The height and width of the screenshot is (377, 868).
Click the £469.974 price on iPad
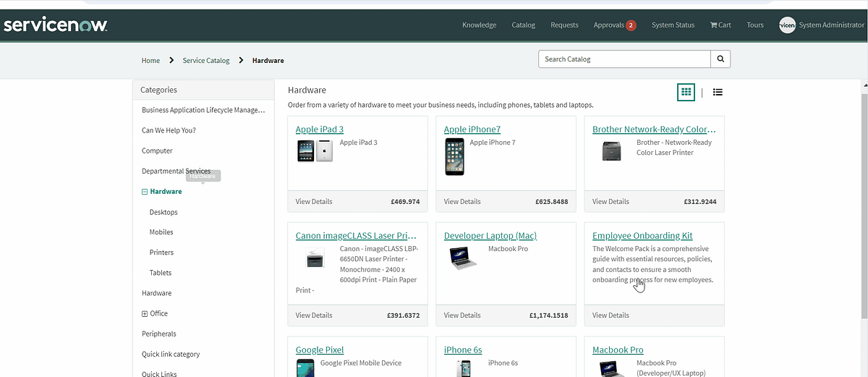404,202
